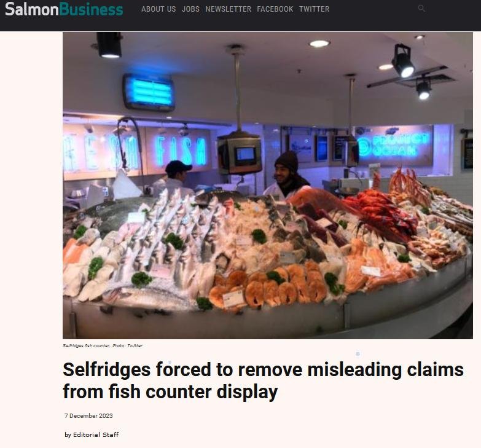
Task: Visit the FACEBOOK link in header
Action: (x=275, y=9)
